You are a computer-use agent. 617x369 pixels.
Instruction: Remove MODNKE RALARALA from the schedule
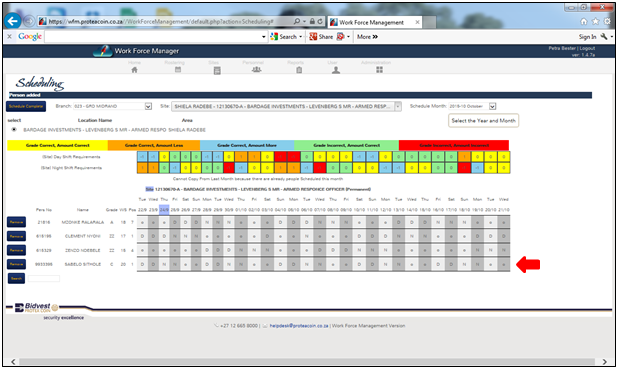pos(17,222)
